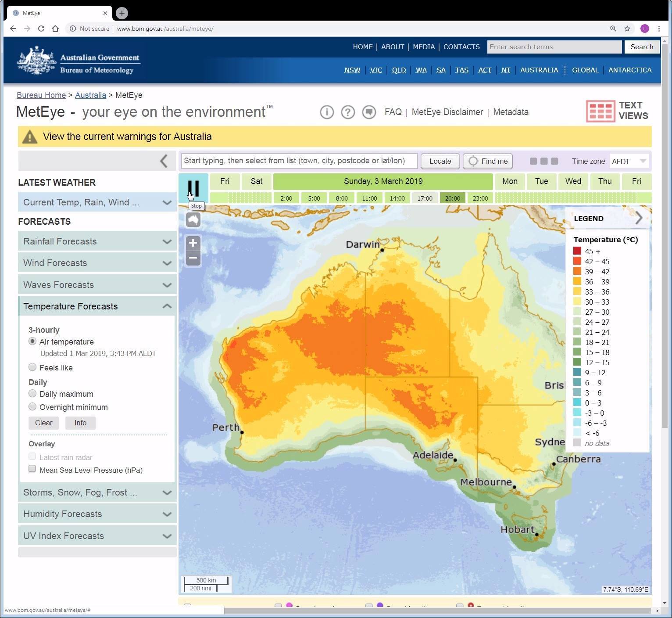Zoom in on the map
672x618 pixels.
[193, 243]
